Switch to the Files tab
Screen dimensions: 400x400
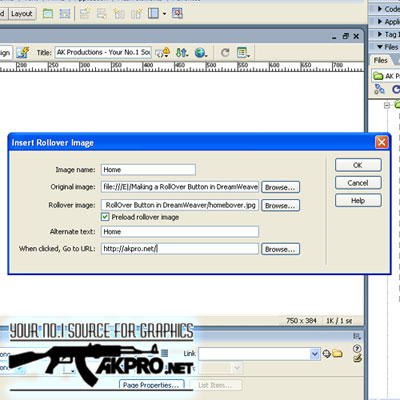coord(380,60)
